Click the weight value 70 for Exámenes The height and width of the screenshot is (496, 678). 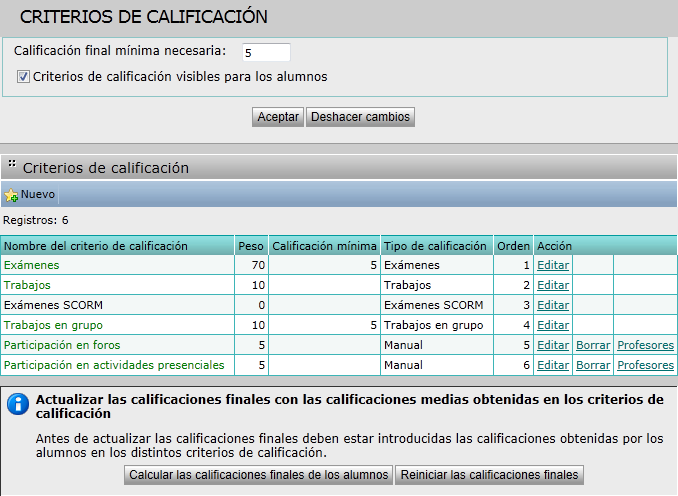coord(258,265)
